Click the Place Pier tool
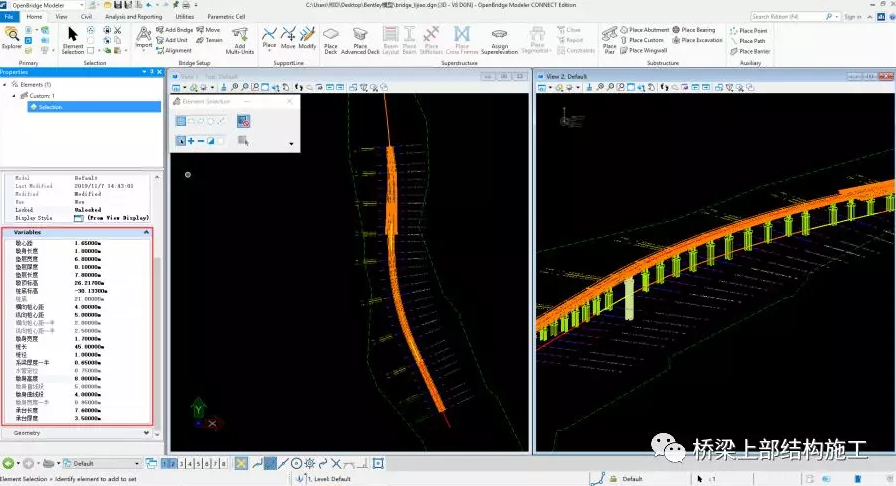The height and width of the screenshot is (486, 896). click(x=609, y=40)
